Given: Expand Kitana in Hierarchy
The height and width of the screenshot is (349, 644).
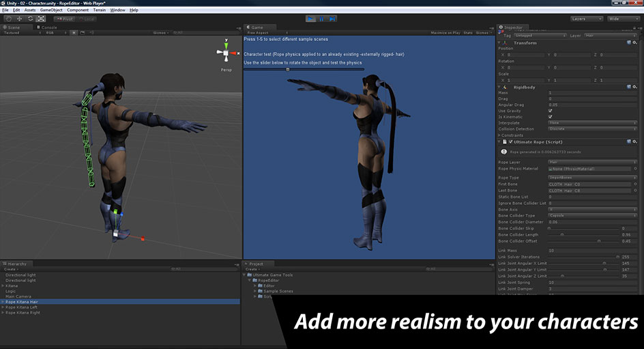Looking at the screenshot, I should click(3, 285).
